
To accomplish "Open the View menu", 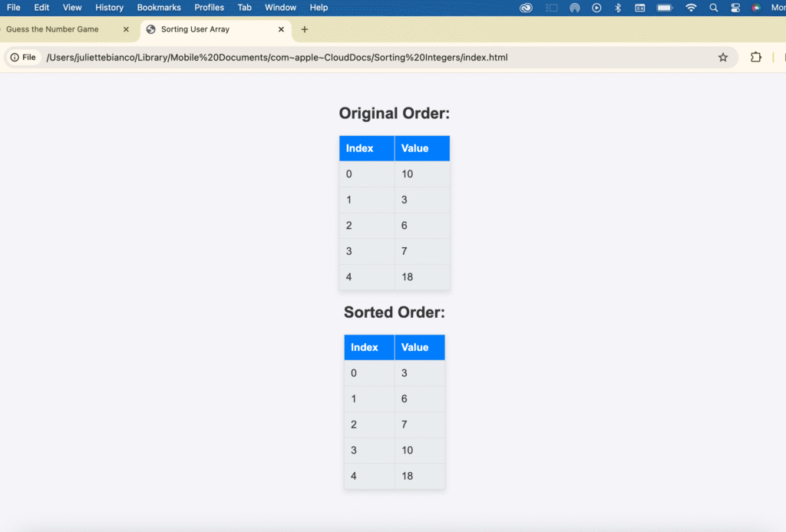I will pyautogui.click(x=72, y=8).
